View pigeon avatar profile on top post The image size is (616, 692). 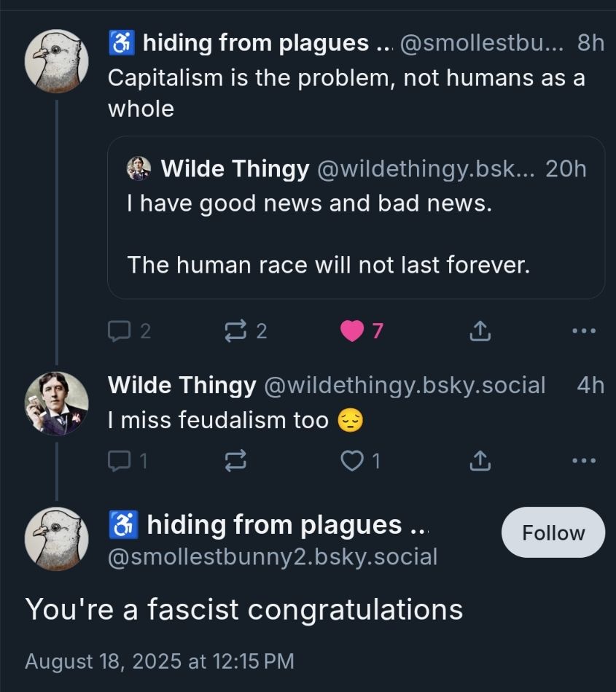coord(57,61)
